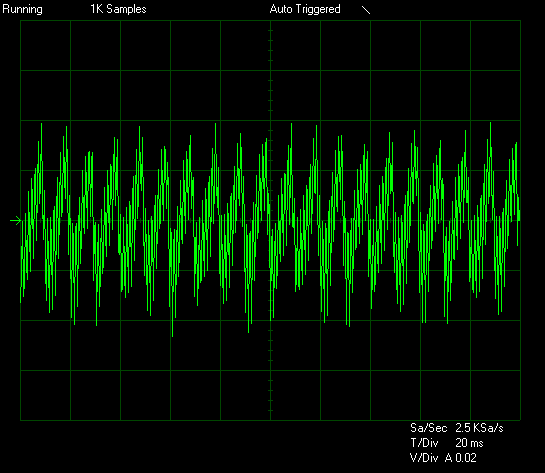Click the 0.02 volts-per-division value

pyautogui.click(x=466, y=458)
